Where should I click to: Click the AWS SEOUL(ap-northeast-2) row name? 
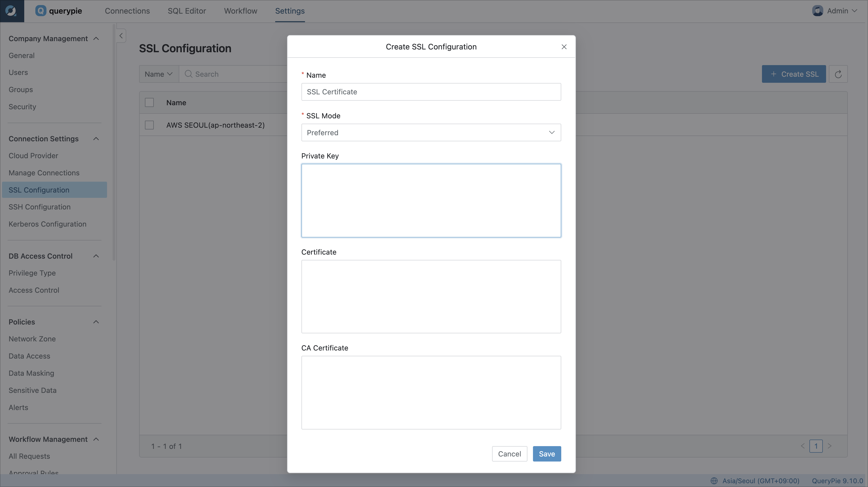tap(215, 125)
